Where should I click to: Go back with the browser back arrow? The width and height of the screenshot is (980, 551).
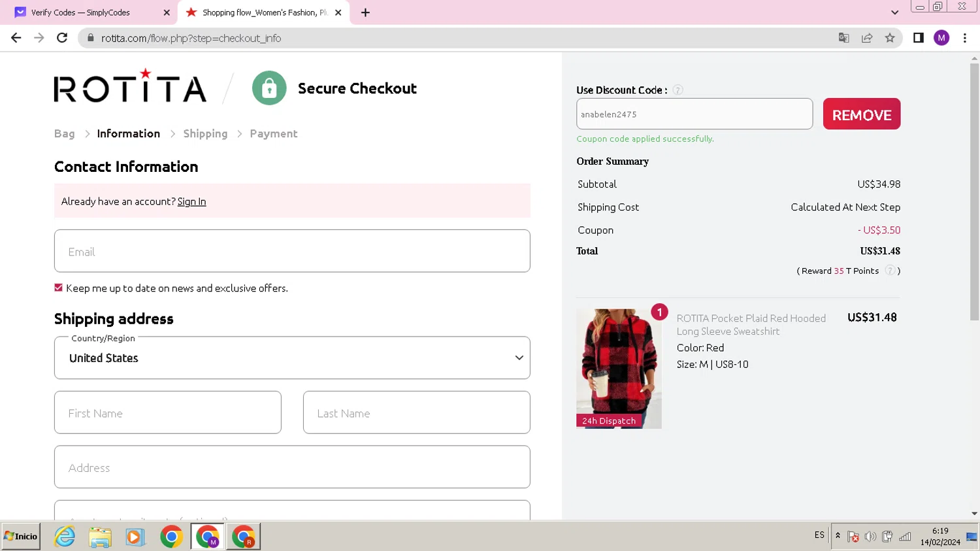click(16, 38)
